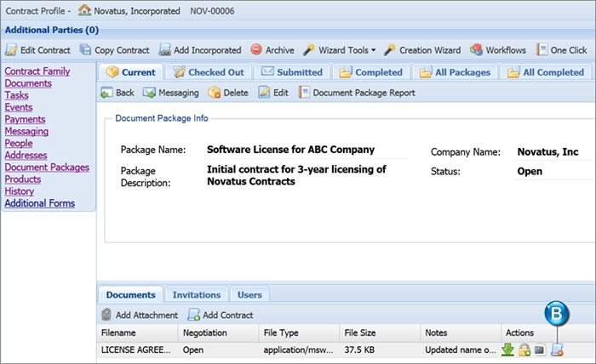The height and width of the screenshot is (364, 596).
Task: Click the NOV-00006 contract number
Action: tap(212, 11)
